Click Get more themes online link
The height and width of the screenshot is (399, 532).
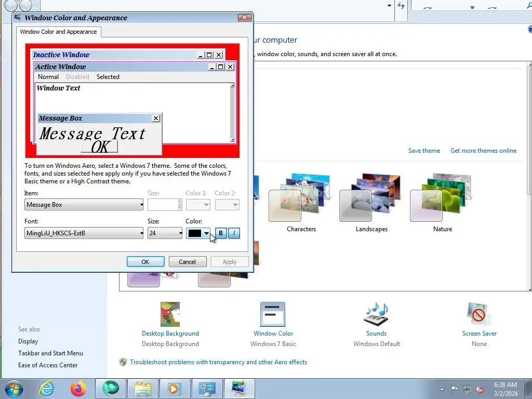484,151
